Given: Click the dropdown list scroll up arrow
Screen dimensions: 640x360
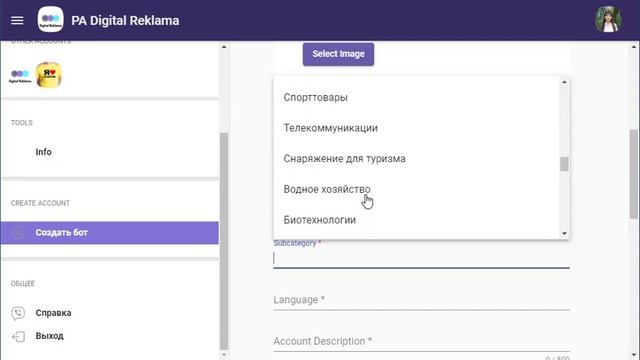Looking at the screenshot, I should [x=564, y=82].
